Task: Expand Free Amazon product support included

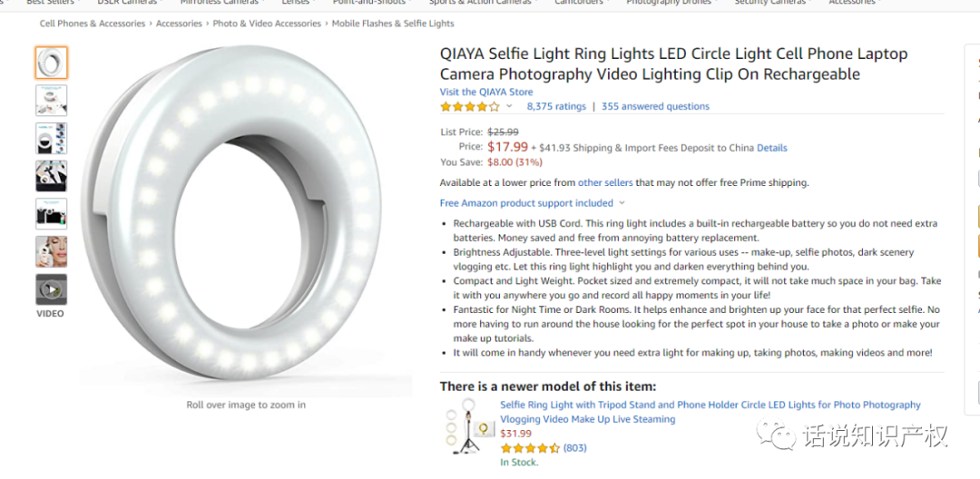Action: tap(532, 203)
